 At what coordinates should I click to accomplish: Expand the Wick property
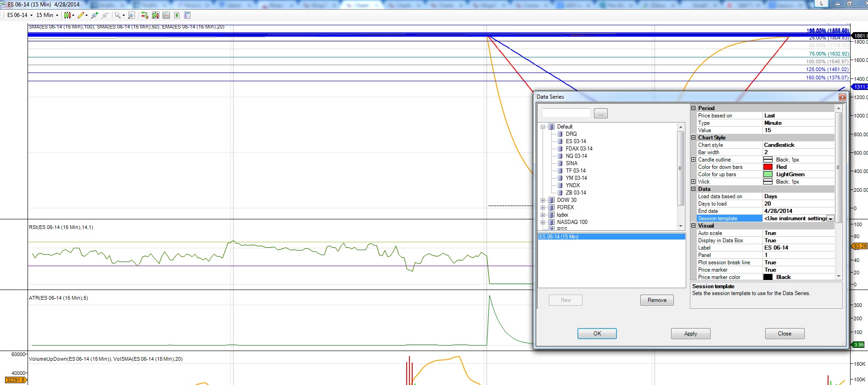(x=694, y=182)
